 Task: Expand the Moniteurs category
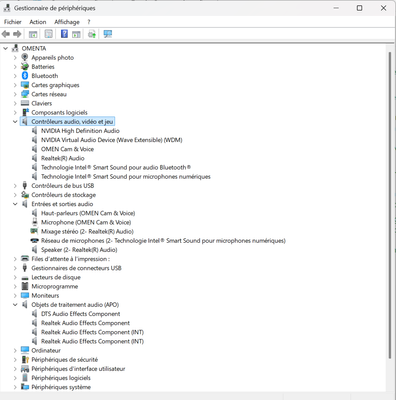pyautogui.click(x=15, y=295)
